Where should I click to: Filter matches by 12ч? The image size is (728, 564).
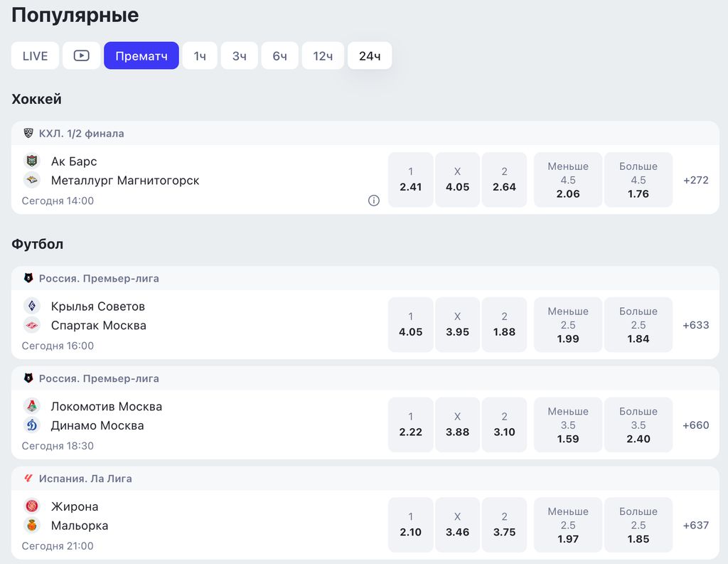tap(323, 55)
